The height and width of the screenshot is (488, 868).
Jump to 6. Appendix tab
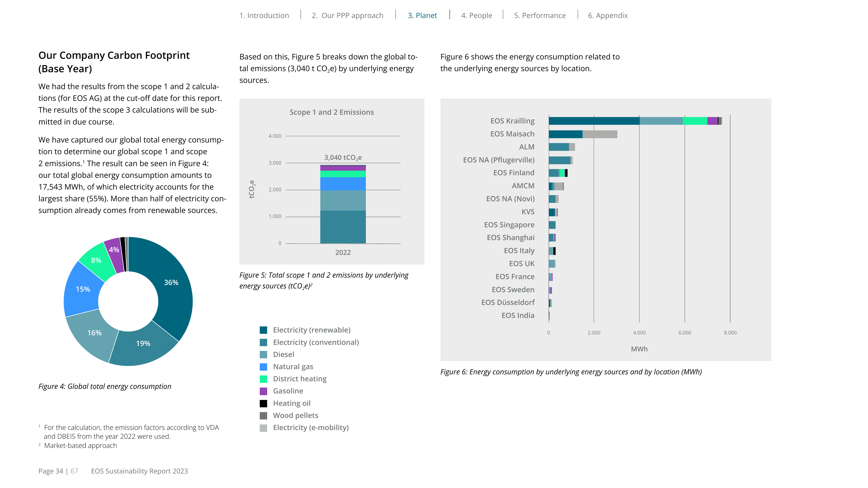[x=608, y=15]
